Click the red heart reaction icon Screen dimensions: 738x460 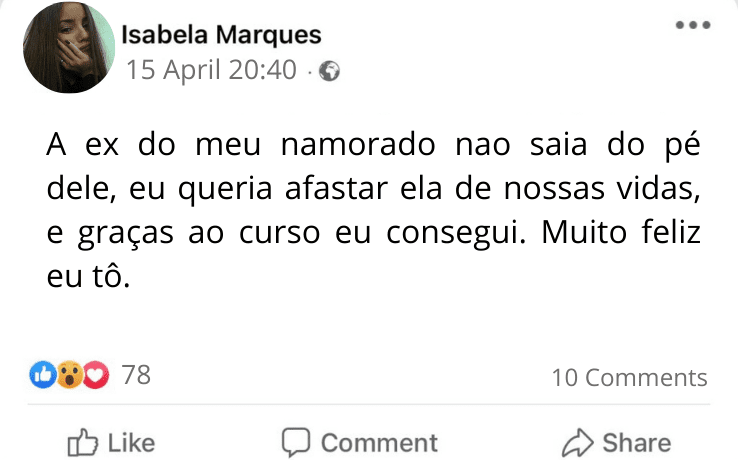(95, 376)
